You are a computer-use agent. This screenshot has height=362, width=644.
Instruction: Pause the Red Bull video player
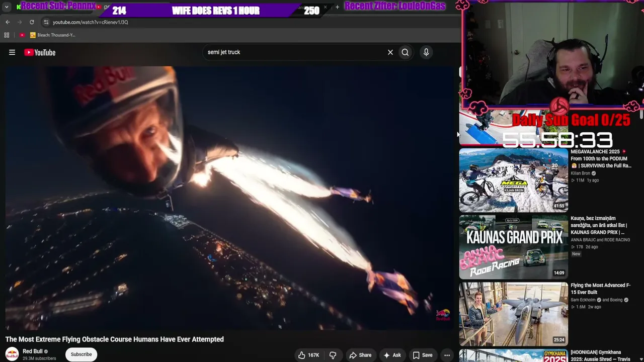click(229, 199)
